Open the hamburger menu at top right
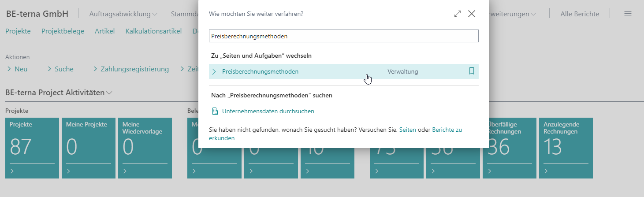644x197 pixels. coord(628,14)
